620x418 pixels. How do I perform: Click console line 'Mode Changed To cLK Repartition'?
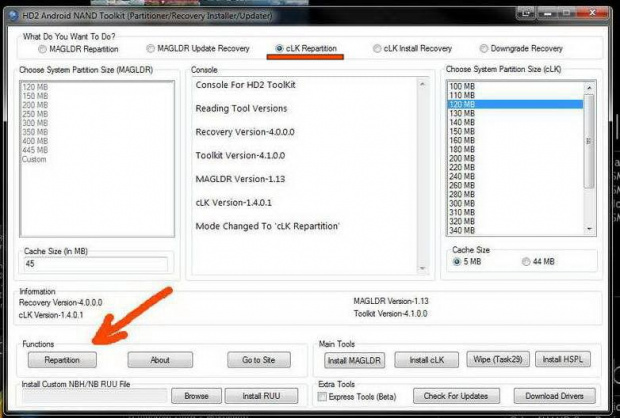tap(268, 227)
